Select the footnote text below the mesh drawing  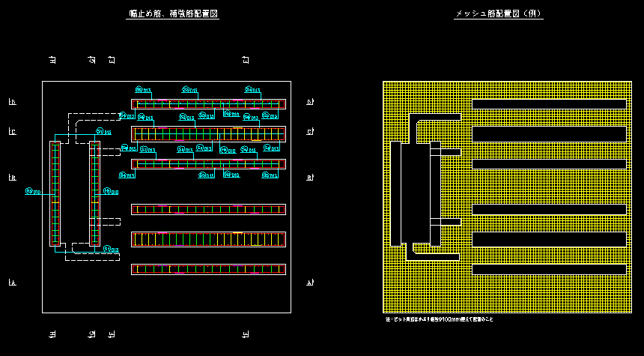pos(439,319)
